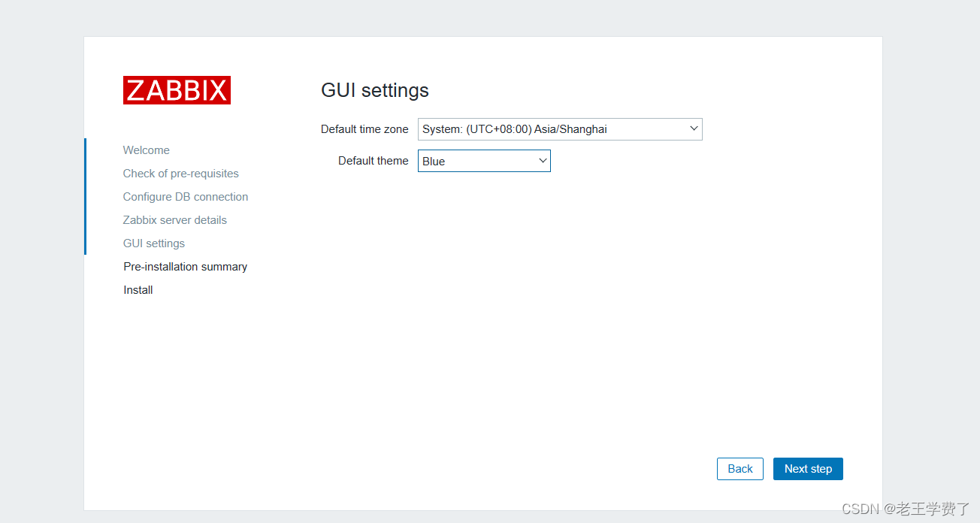Click the ZABBIX logo
This screenshot has width=980, height=523.
tap(177, 90)
